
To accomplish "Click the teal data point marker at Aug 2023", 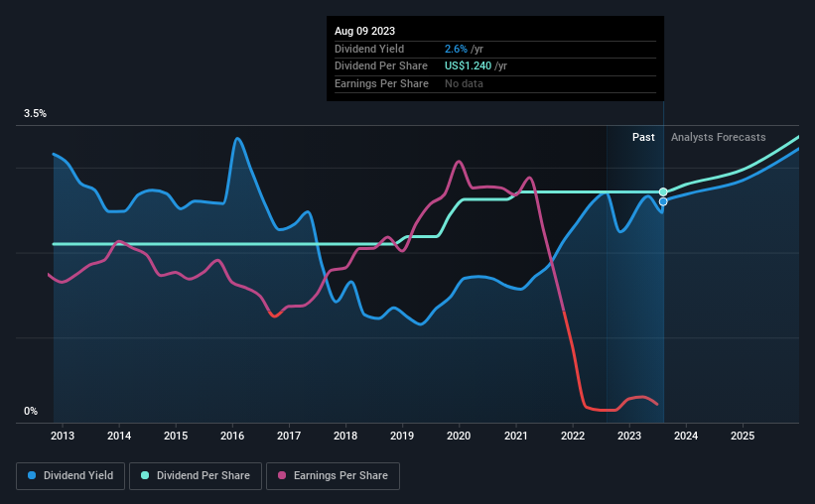I will click(663, 192).
